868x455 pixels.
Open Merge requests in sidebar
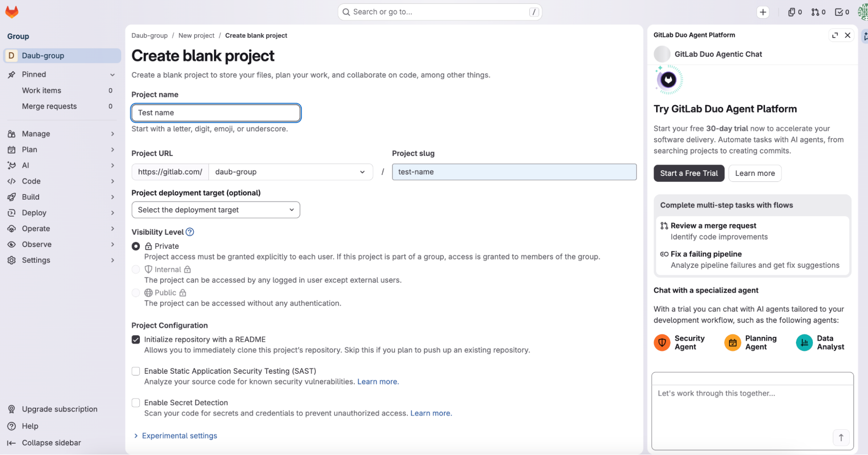point(62,106)
